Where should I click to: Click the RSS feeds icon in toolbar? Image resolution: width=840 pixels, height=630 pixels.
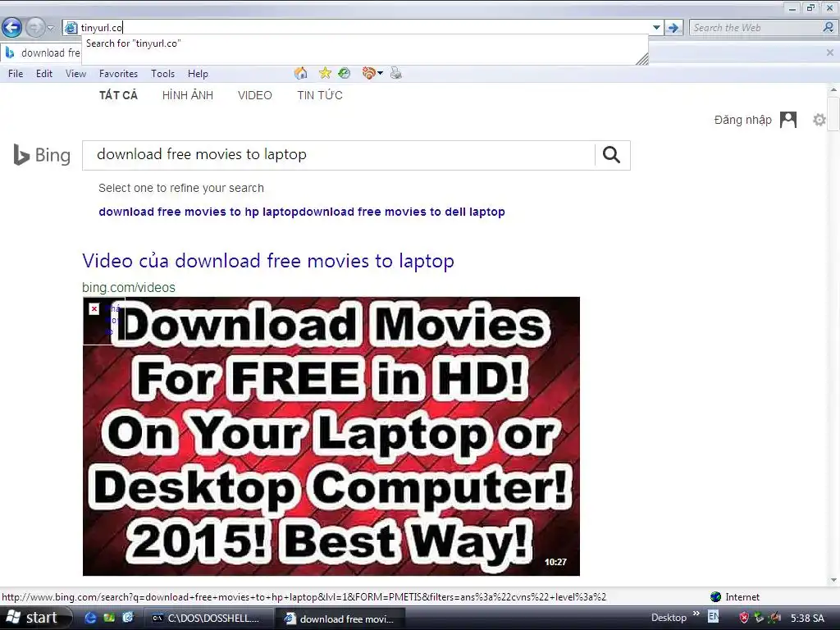368,73
